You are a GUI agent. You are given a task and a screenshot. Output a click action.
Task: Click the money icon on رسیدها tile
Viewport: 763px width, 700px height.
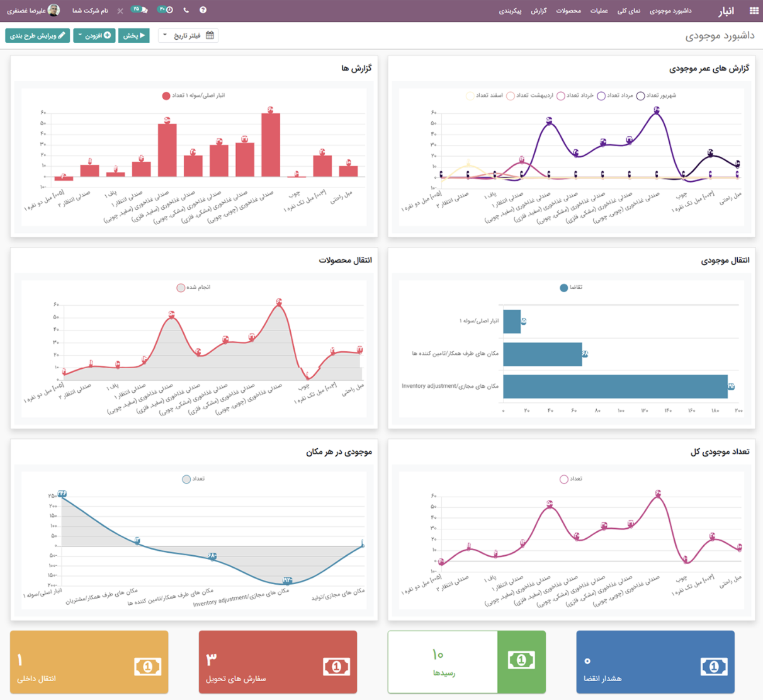pos(521,660)
